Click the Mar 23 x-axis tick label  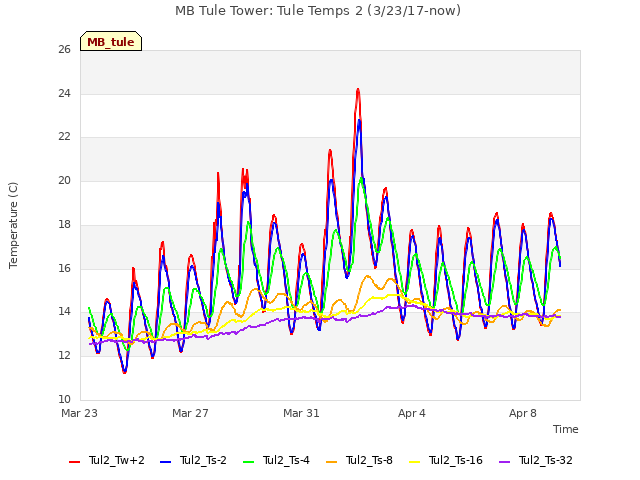80,413
